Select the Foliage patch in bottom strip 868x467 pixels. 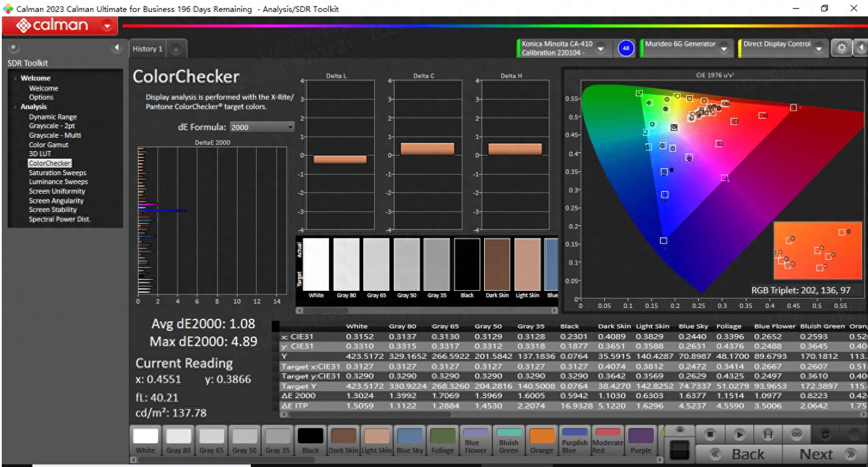point(442,441)
